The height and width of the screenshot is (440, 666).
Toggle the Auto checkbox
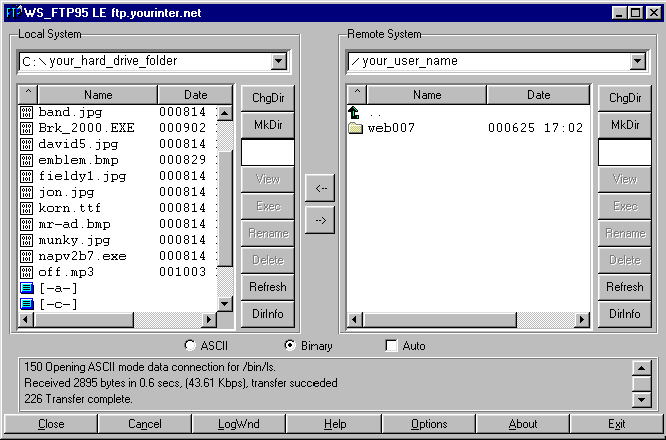pos(391,345)
